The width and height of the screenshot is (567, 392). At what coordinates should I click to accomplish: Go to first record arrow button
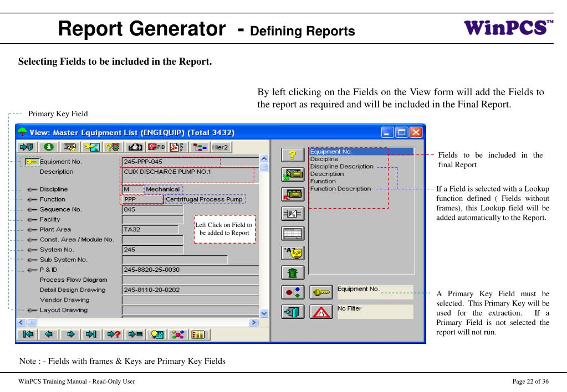(28, 334)
